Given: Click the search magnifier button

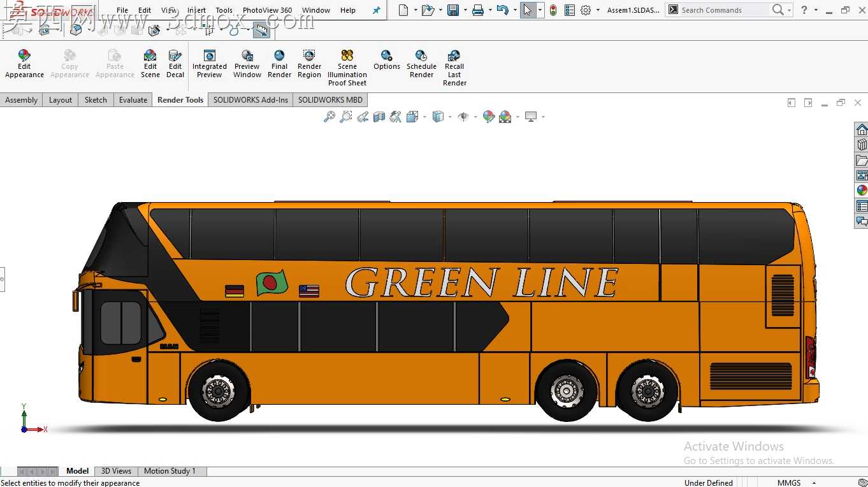Looking at the screenshot, I should pyautogui.click(x=778, y=10).
